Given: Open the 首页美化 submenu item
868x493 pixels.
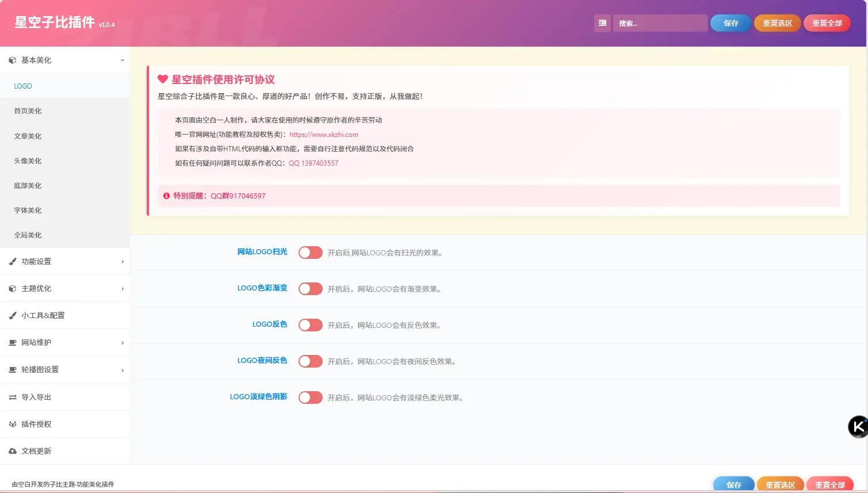Looking at the screenshot, I should [28, 111].
